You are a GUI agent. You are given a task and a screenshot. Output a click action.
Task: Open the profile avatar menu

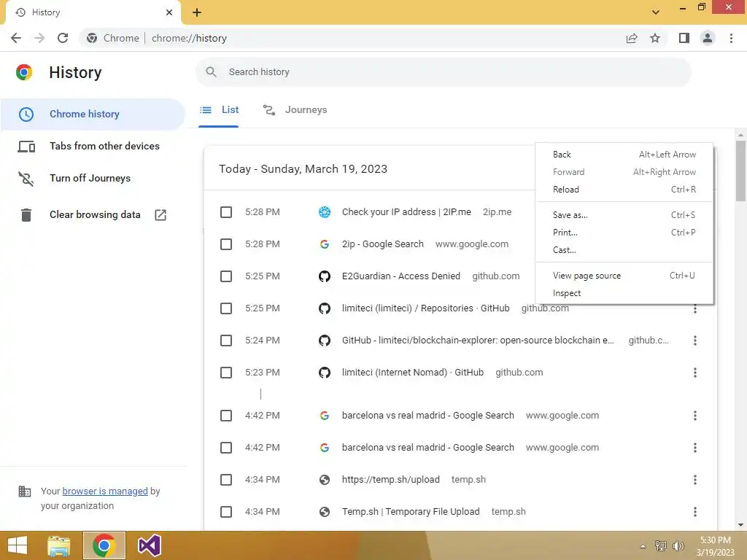[708, 38]
